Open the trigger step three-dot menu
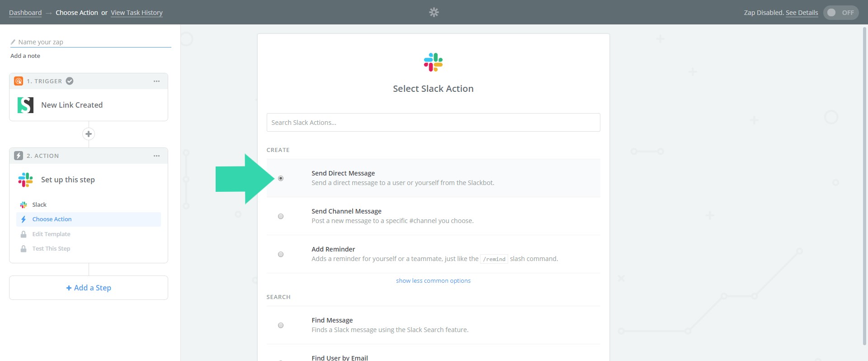The height and width of the screenshot is (361, 868). (x=156, y=81)
